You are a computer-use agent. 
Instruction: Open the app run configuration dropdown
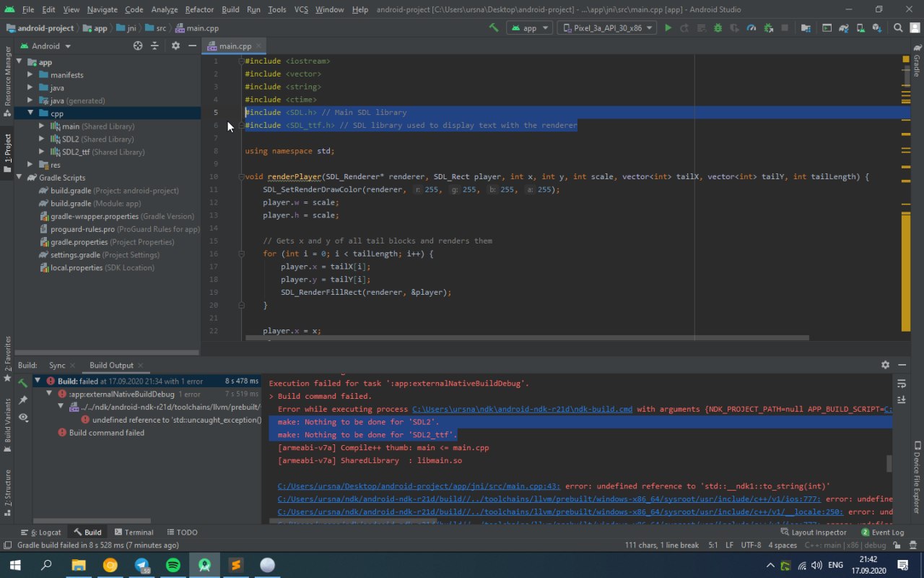pos(529,27)
